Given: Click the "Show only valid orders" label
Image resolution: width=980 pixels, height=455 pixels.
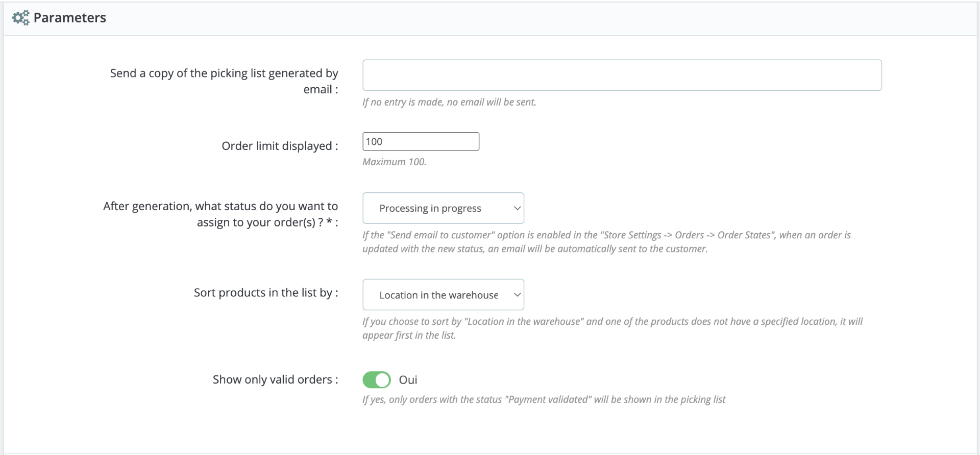Looking at the screenshot, I should (275, 380).
